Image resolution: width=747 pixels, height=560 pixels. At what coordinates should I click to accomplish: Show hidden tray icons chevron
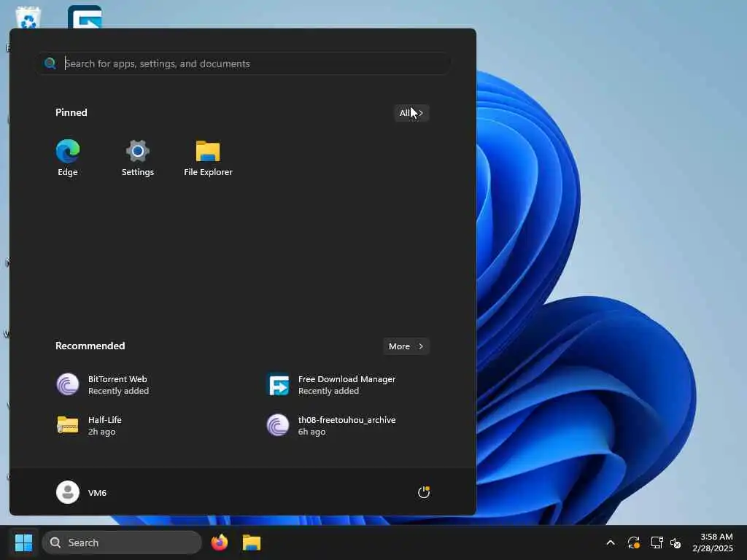pos(611,542)
